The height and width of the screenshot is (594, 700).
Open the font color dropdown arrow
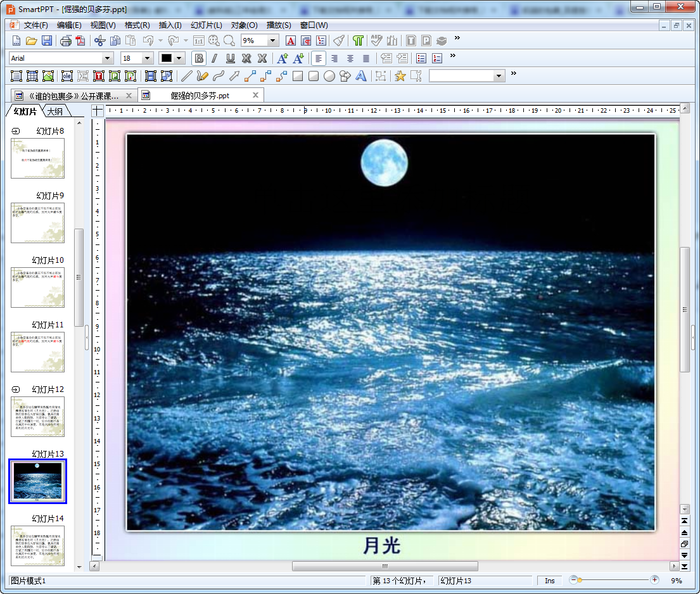click(x=179, y=58)
